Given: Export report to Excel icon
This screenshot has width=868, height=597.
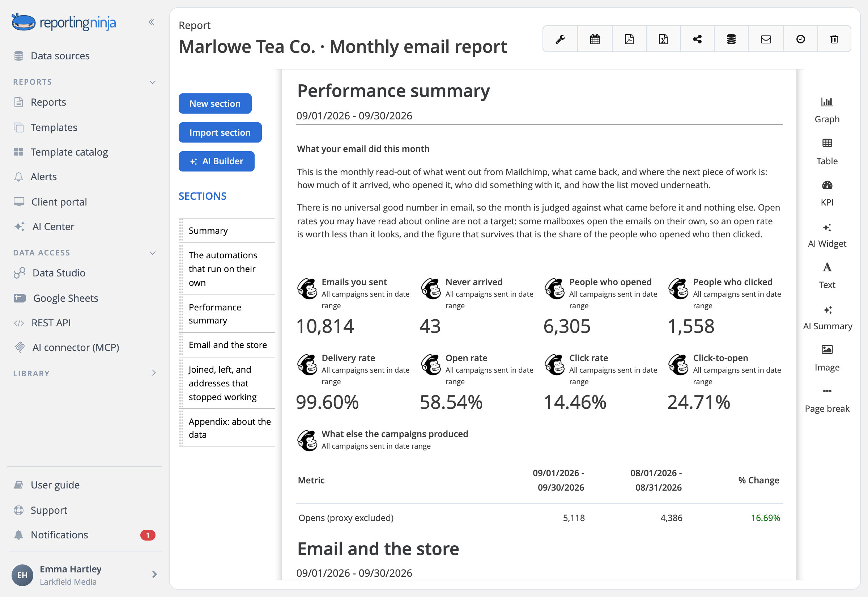Looking at the screenshot, I should (663, 39).
